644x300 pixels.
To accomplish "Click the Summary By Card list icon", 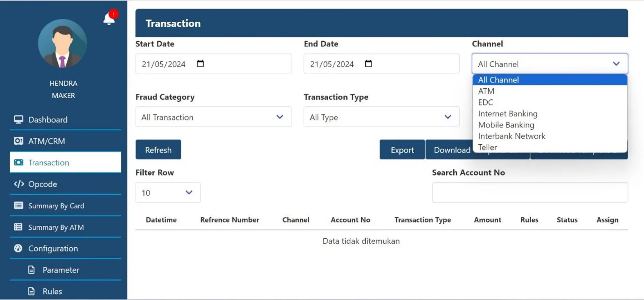I will [x=18, y=205].
